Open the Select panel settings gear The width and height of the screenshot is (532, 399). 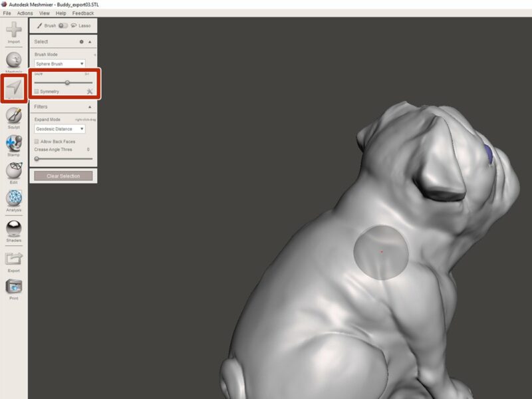(x=82, y=41)
